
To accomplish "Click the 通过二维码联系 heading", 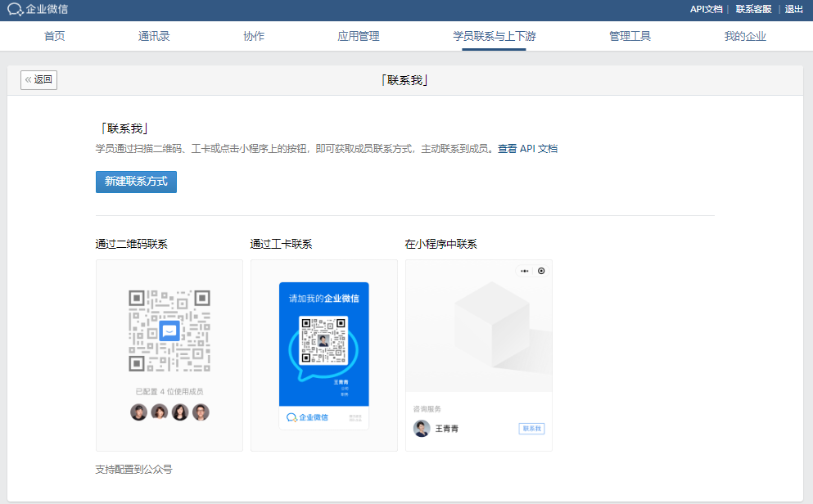I will click(x=132, y=244).
